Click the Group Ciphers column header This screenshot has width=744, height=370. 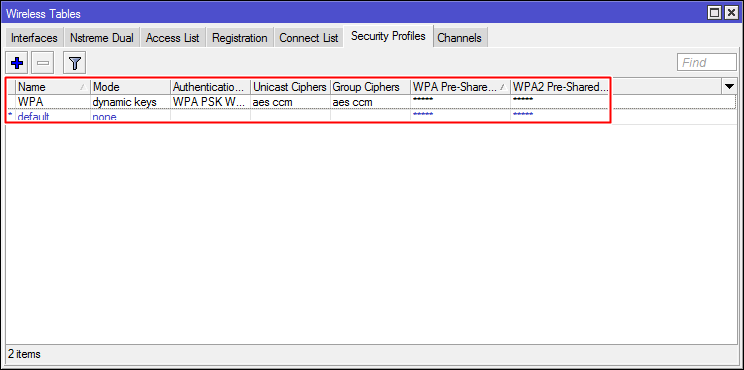tap(371, 87)
